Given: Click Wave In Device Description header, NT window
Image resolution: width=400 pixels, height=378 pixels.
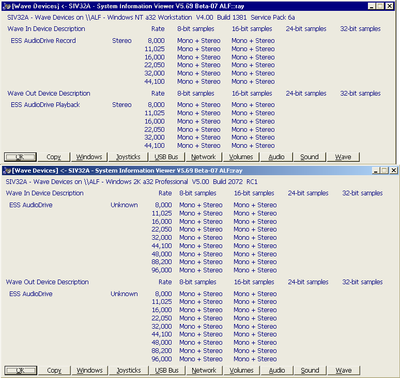Looking at the screenshot, I should point(46,29).
